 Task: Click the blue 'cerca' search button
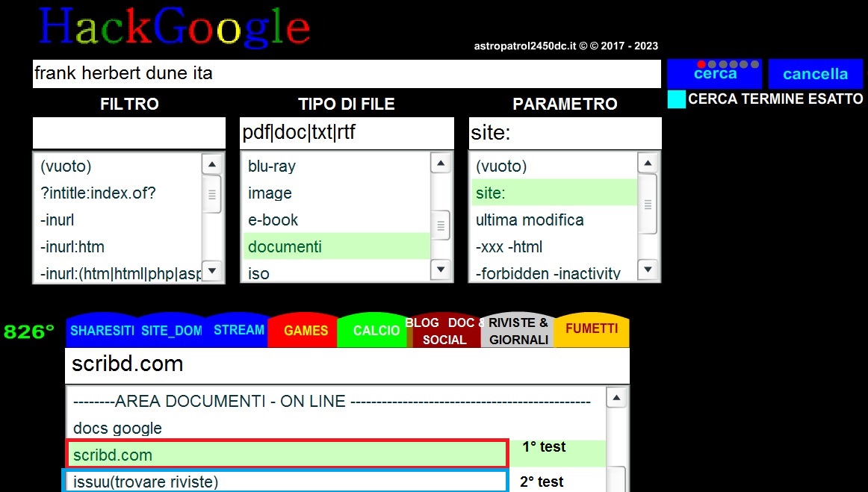714,74
